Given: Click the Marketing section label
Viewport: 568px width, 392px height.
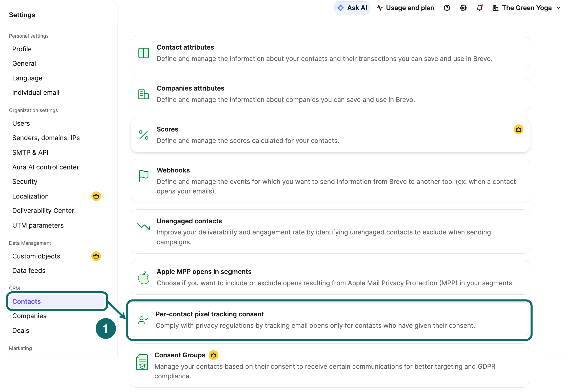Looking at the screenshot, I should [21, 348].
